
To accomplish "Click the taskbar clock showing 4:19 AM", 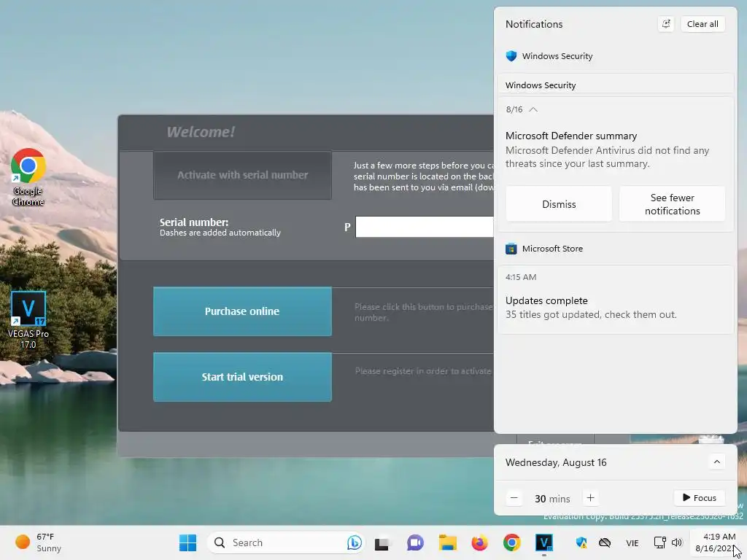I will pyautogui.click(x=716, y=542).
